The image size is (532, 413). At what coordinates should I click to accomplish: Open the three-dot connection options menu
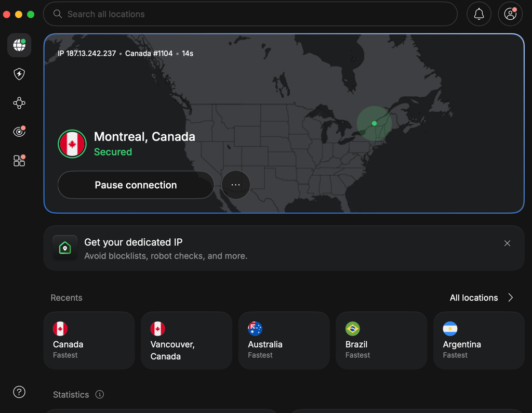click(x=236, y=185)
